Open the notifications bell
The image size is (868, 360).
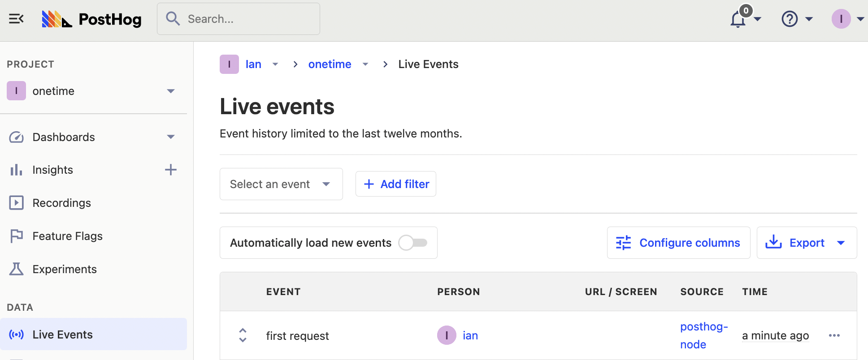click(x=738, y=19)
